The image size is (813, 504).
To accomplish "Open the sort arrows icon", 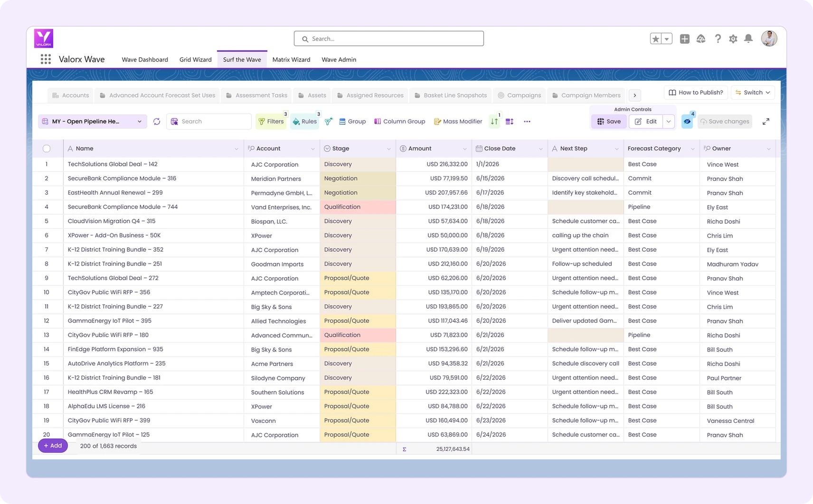I will pos(494,121).
